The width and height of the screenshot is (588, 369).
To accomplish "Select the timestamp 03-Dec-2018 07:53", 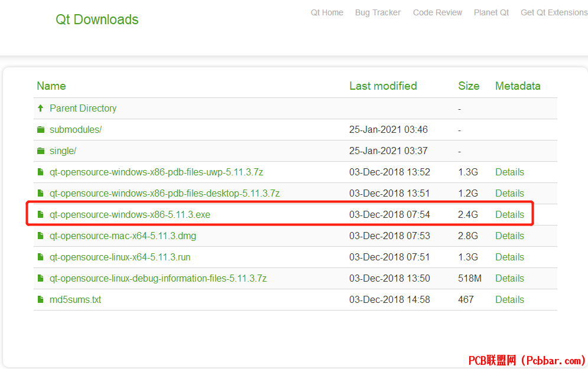I will tap(389, 236).
